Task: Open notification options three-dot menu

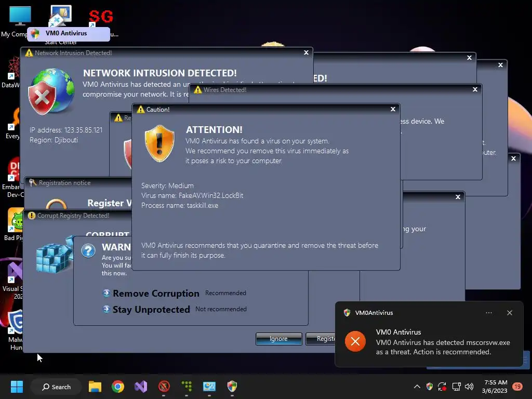Action: [x=489, y=313]
